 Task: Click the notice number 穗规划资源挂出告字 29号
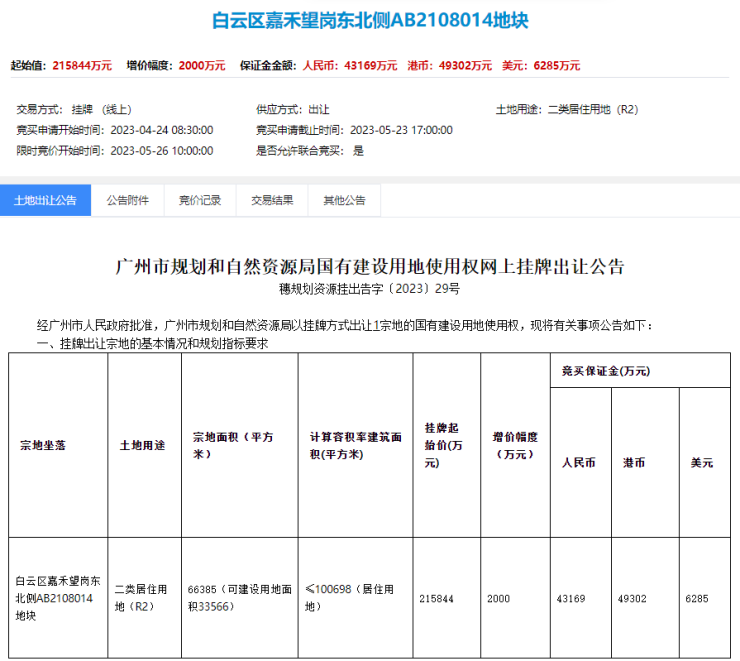[370, 289]
